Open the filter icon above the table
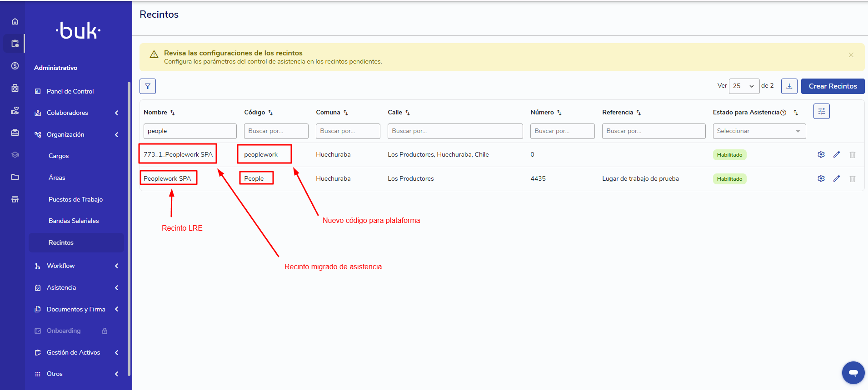Image resolution: width=868 pixels, height=390 pixels. tap(148, 86)
